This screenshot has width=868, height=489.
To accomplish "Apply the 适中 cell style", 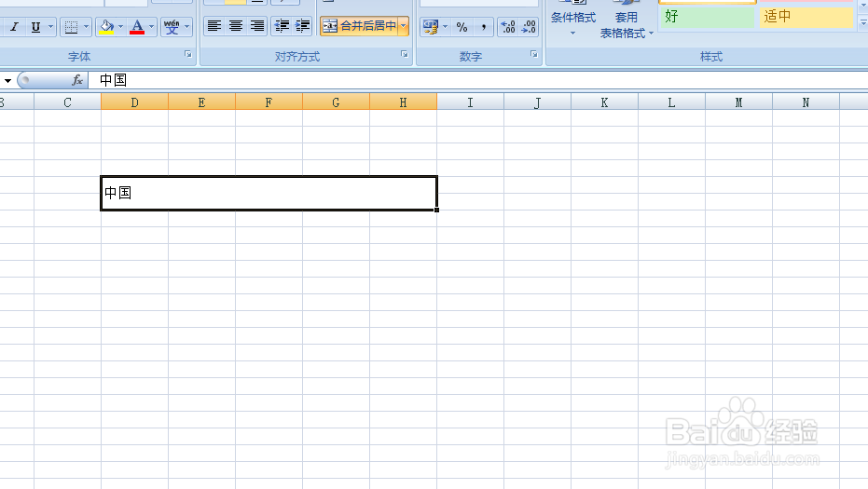I will (x=806, y=17).
